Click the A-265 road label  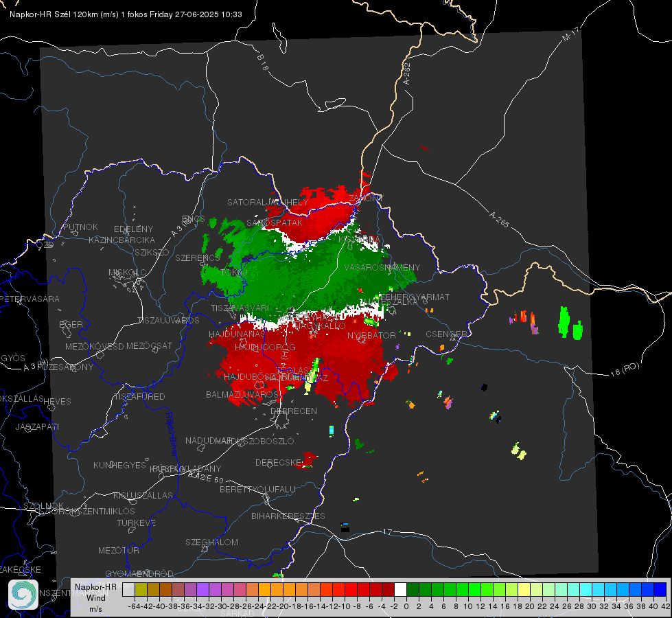coord(499,219)
